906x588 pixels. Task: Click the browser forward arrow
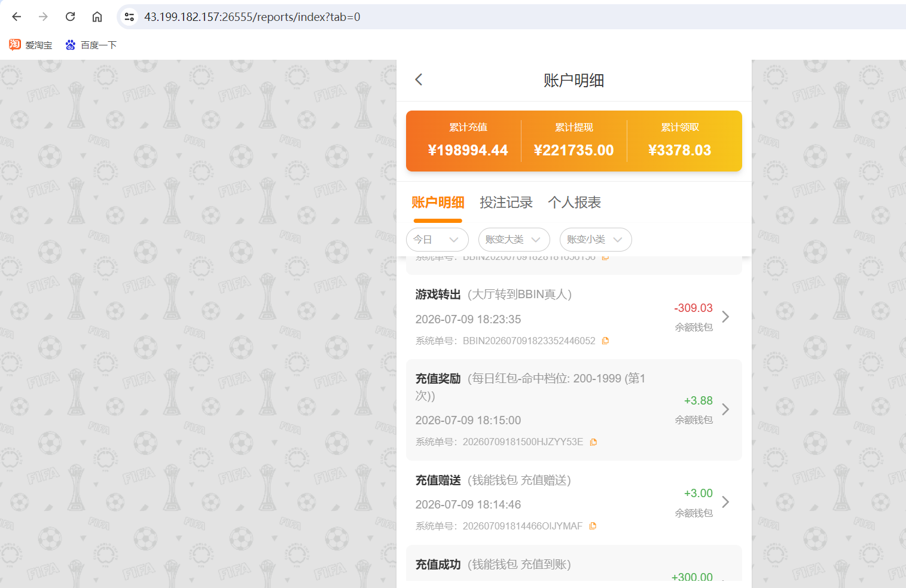(x=43, y=17)
